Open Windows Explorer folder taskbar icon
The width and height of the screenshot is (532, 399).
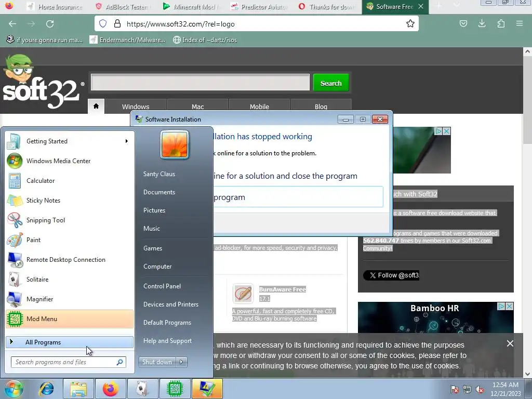[78, 389]
